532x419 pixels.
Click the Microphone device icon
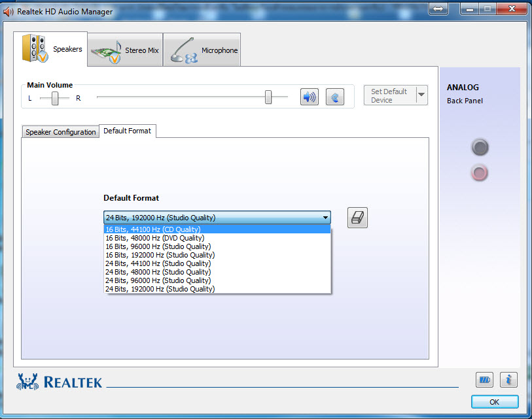(184, 50)
